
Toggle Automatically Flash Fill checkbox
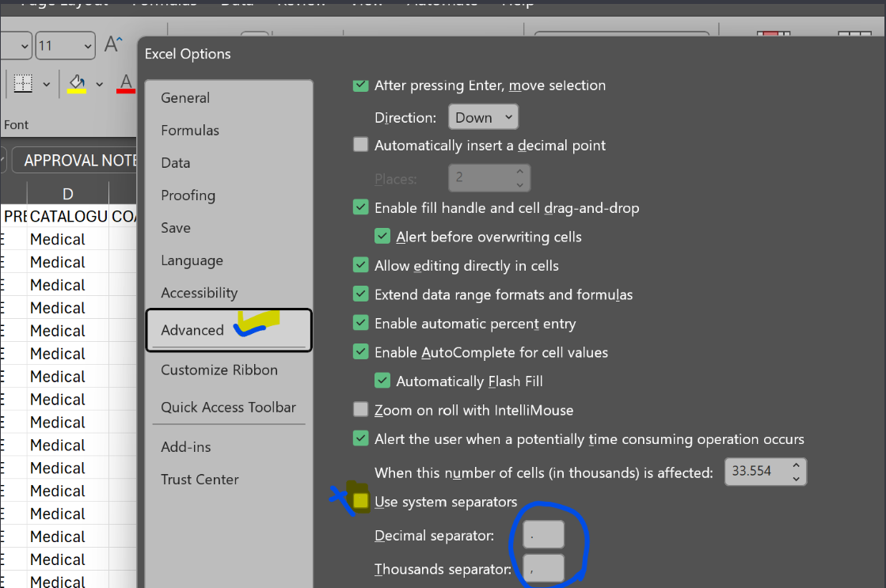[x=382, y=380]
